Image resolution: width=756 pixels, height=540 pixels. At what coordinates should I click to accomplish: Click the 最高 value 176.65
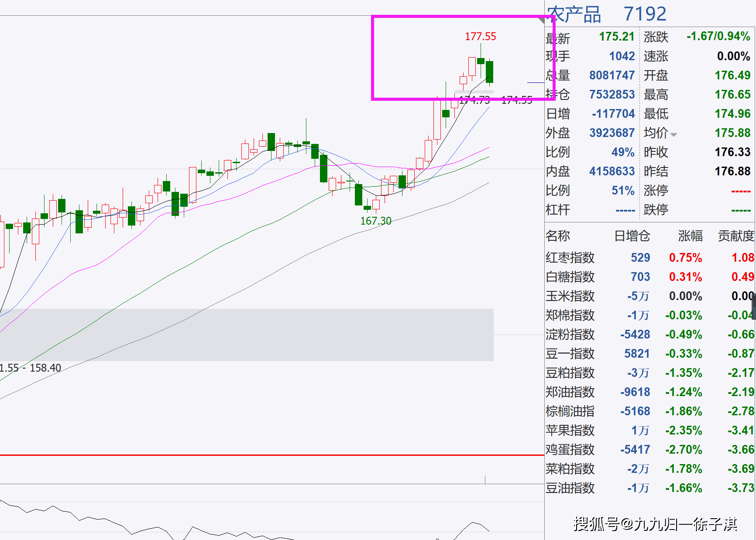(x=732, y=95)
